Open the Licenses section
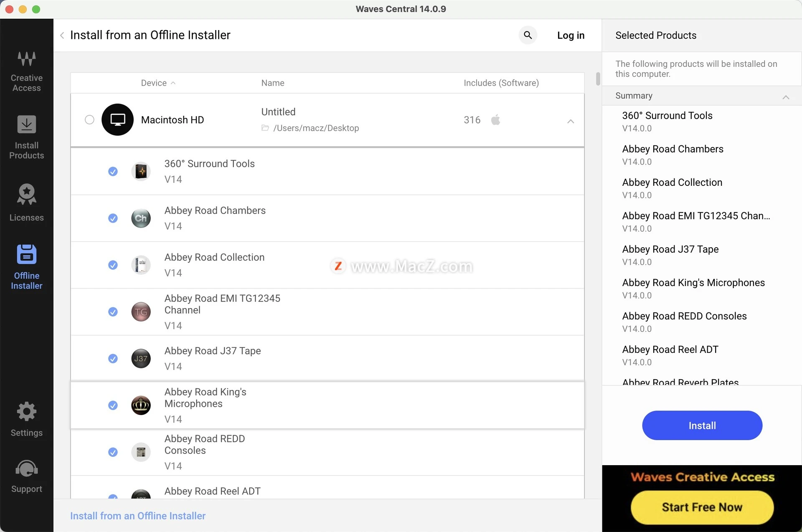The width and height of the screenshot is (802, 532). tap(27, 203)
